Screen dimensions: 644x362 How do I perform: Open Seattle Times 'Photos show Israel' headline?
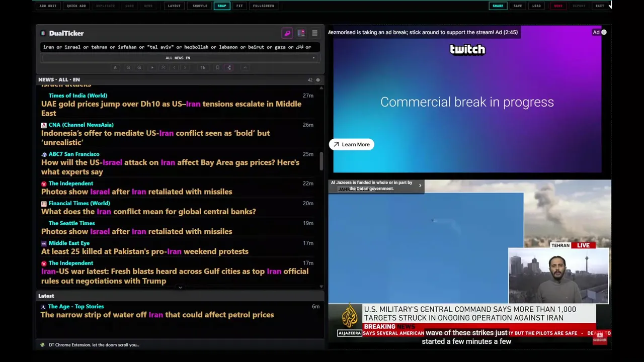click(x=136, y=232)
